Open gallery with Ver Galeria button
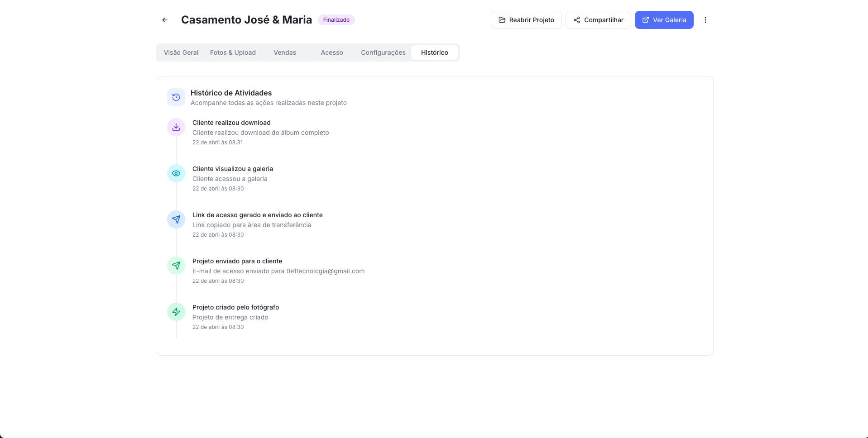868x438 pixels. click(664, 20)
